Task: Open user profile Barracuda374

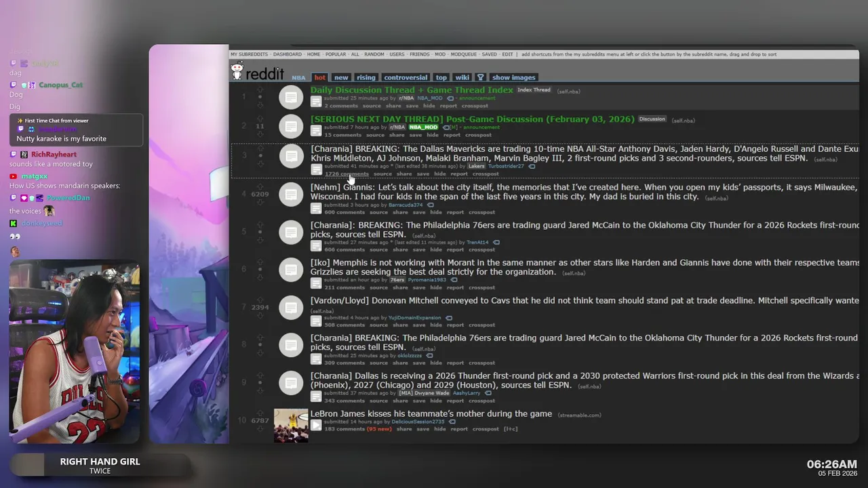Action: (406, 205)
